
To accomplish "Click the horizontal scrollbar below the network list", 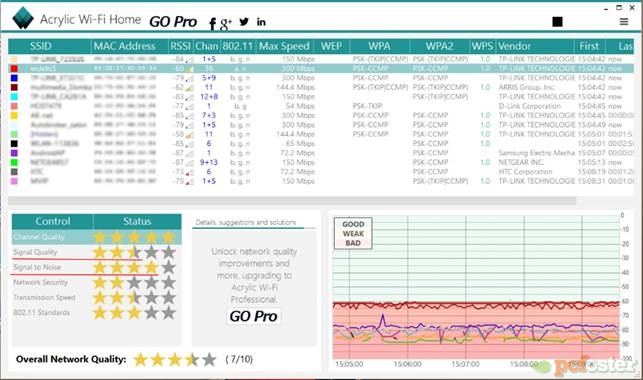I will (x=292, y=201).
